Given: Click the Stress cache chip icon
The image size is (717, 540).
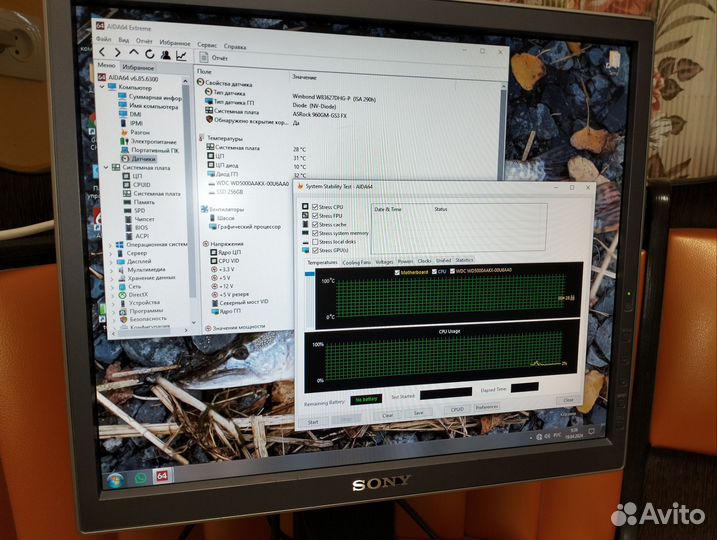Looking at the screenshot, I should [305, 224].
